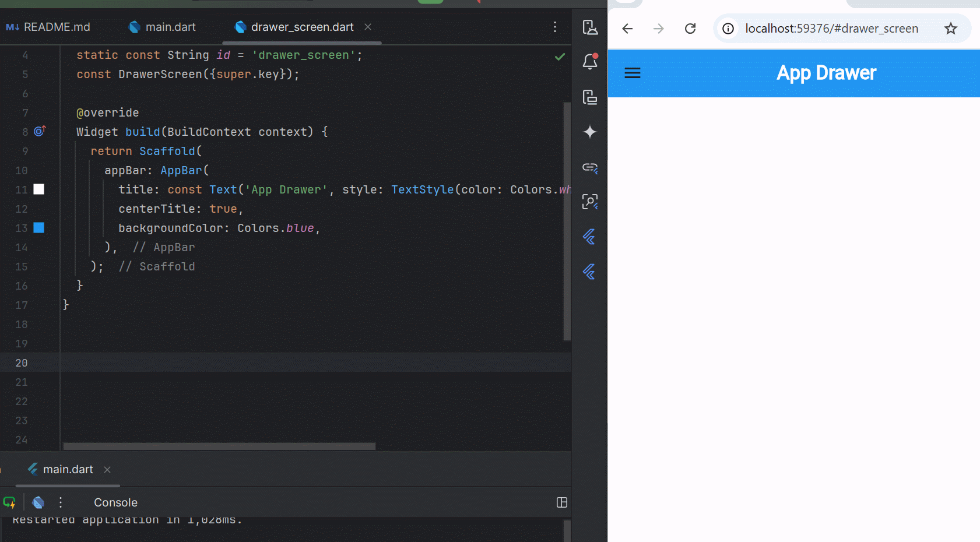Viewport: 980px width, 542px height.
Task: Click the @override annotation on line 7
Action: point(108,112)
